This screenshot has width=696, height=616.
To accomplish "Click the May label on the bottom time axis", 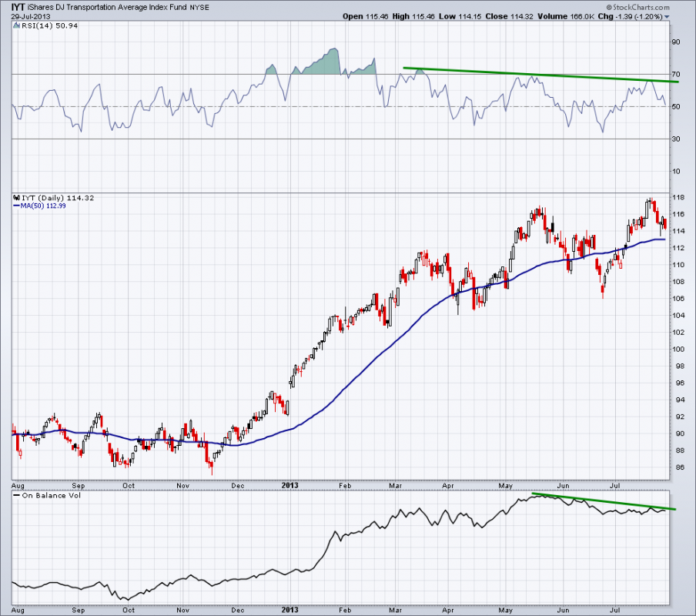I will point(507,610).
